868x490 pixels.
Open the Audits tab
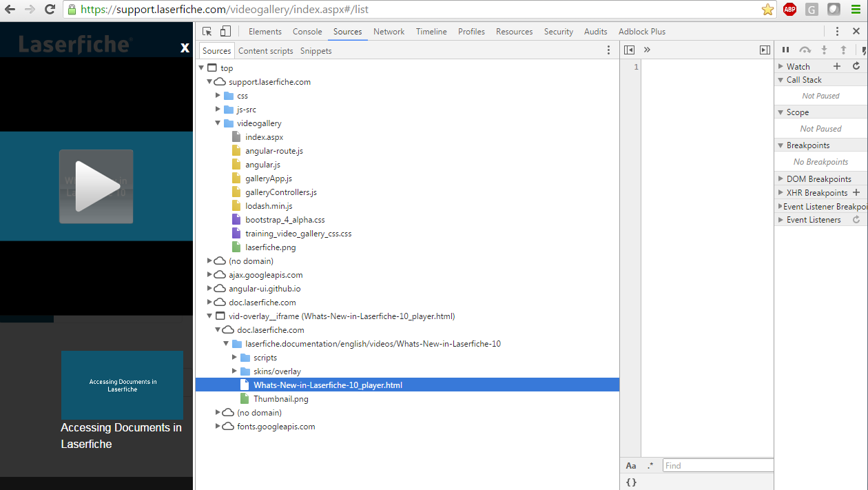tap(596, 31)
